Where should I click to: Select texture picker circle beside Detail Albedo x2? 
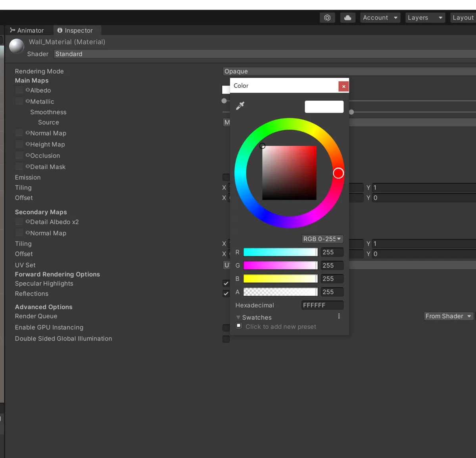(28, 222)
